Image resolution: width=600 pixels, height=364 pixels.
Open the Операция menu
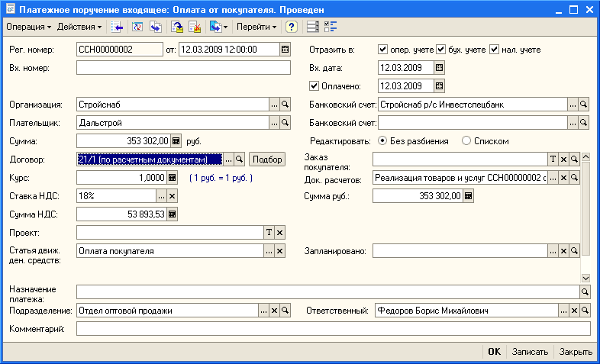29,27
